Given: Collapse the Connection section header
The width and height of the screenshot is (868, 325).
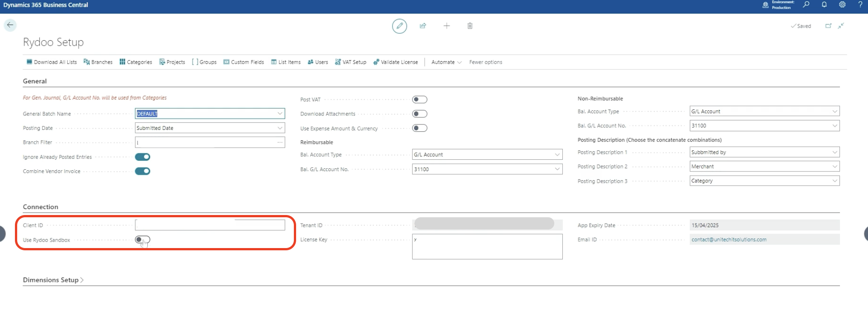Looking at the screenshot, I should (x=41, y=207).
